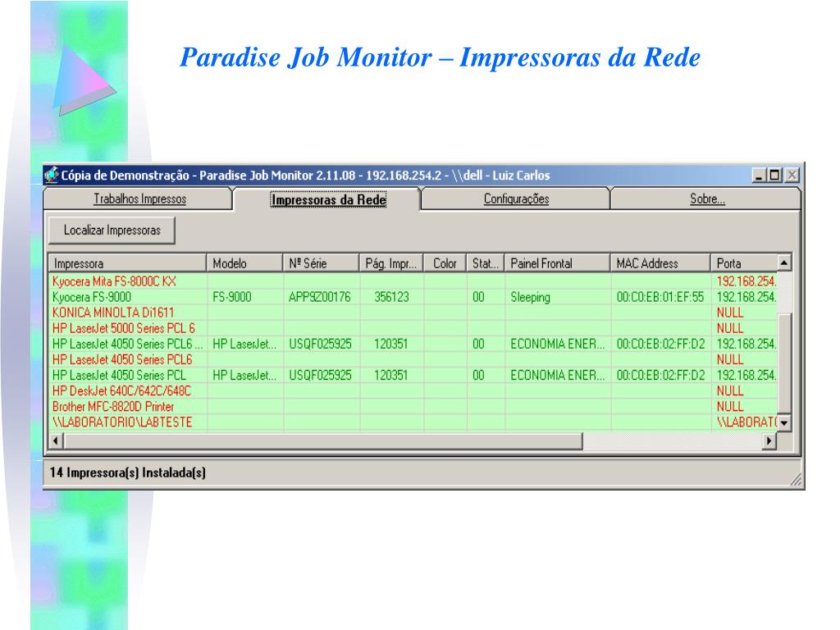Select the \\LABORATORIO\LABTESTE printer row
This screenshot has height=630, width=840.
tap(413, 422)
